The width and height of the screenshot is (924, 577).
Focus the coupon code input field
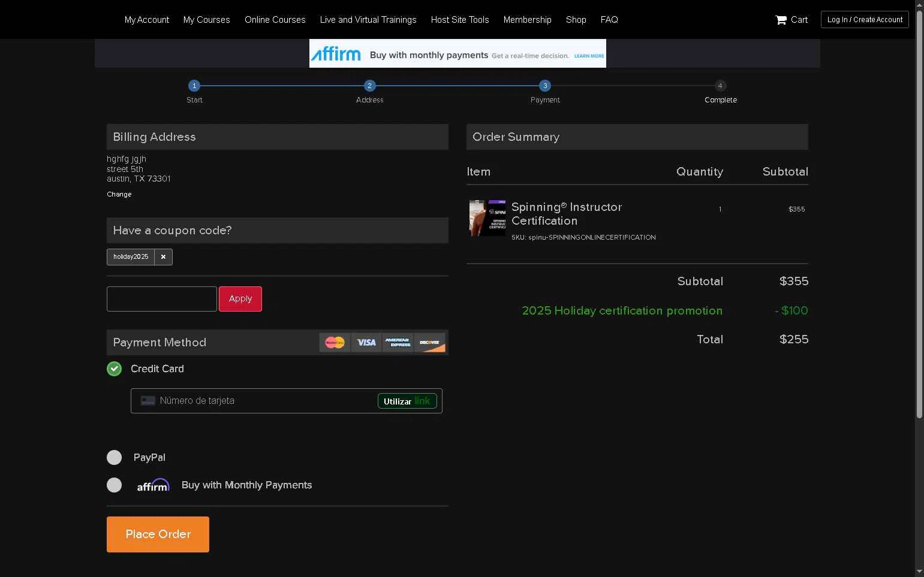coord(162,299)
